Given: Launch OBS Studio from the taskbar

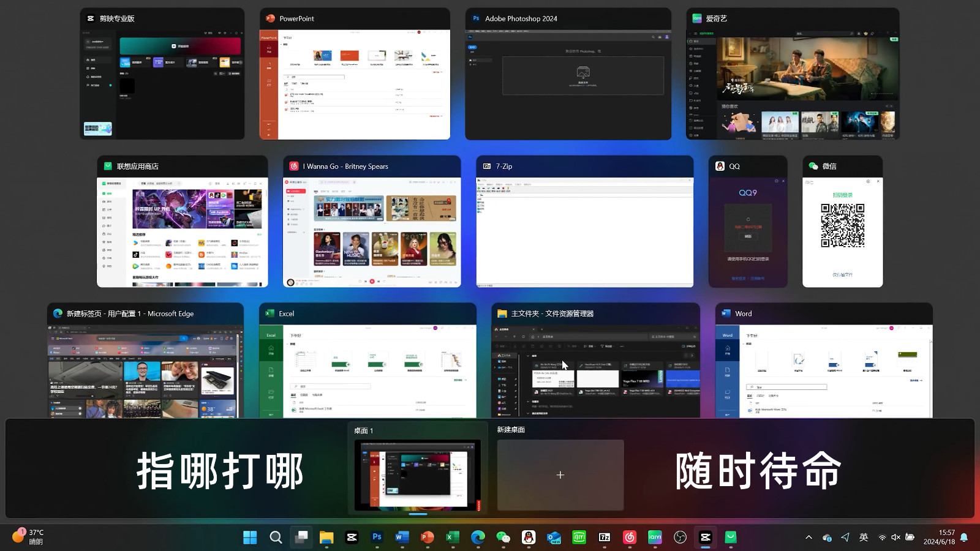Looking at the screenshot, I should click(680, 538).
